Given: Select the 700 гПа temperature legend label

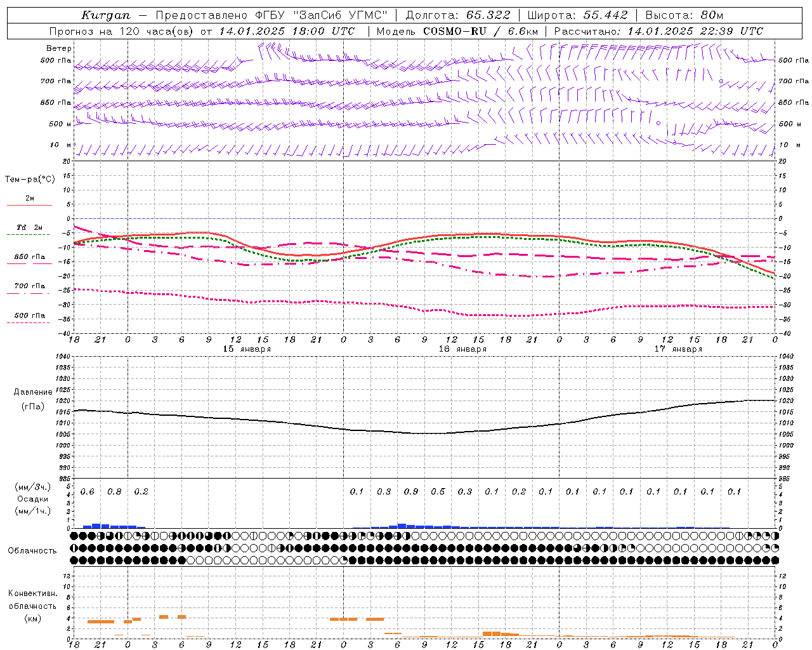Looking at the screenshot, I should 30,286.
